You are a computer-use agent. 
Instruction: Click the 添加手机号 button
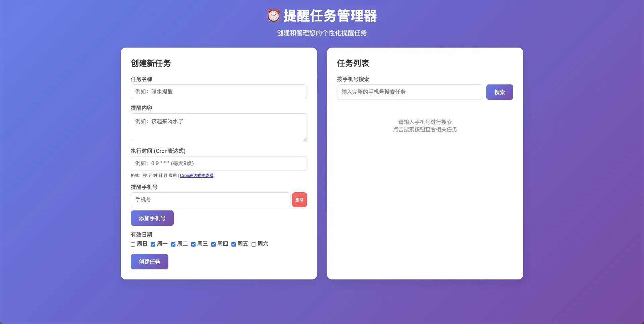[152, 218]
